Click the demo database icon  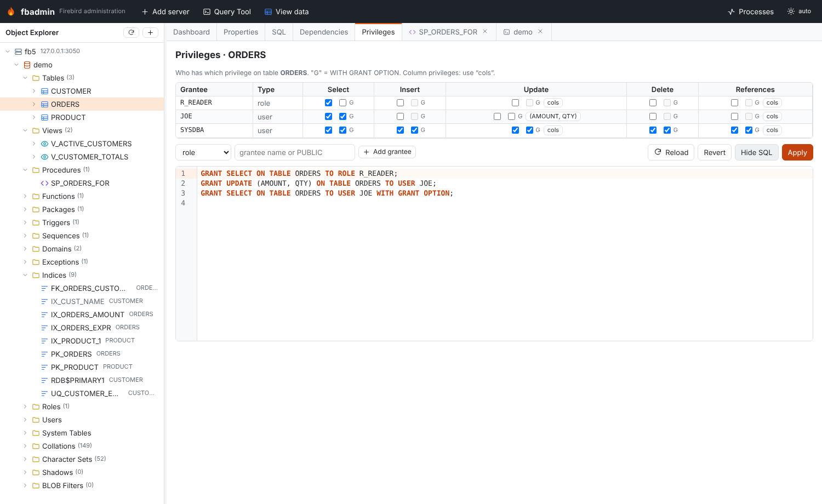click(27, 65)
